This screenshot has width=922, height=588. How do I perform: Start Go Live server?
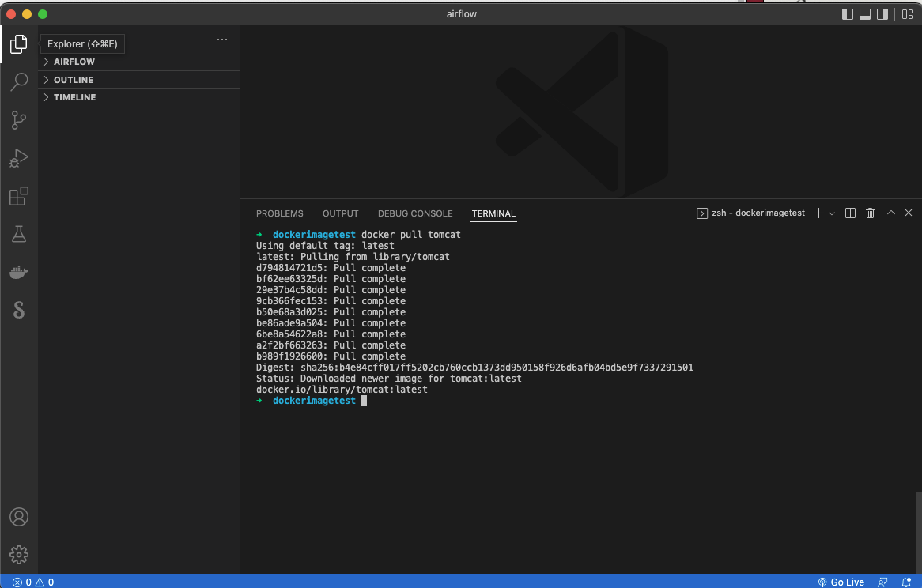click(841, 582)
